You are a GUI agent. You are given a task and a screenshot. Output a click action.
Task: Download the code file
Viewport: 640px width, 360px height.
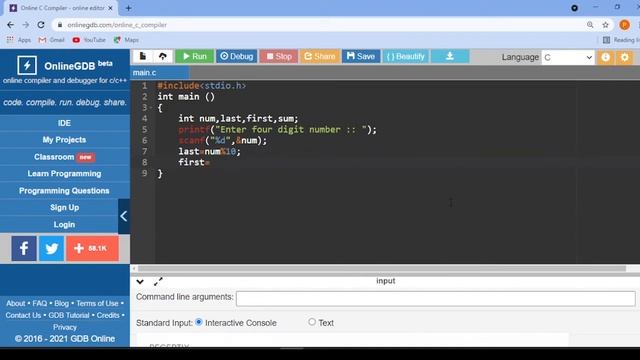[450, 56]
